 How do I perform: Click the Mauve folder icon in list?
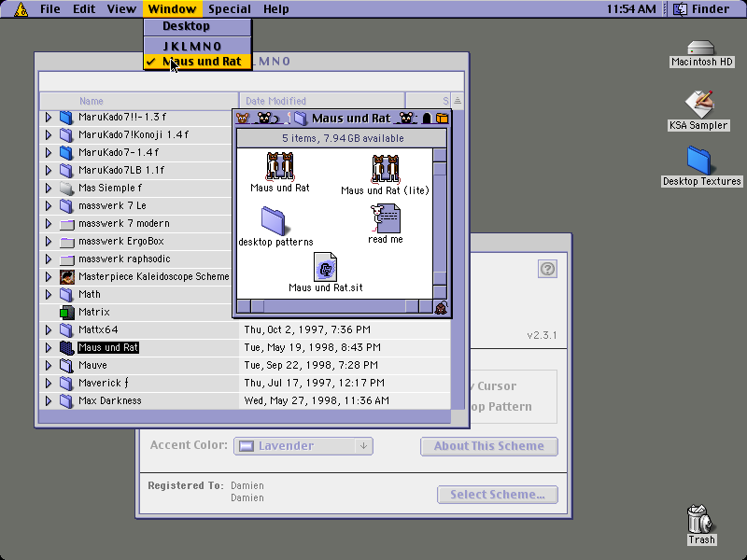pos(67,365)
